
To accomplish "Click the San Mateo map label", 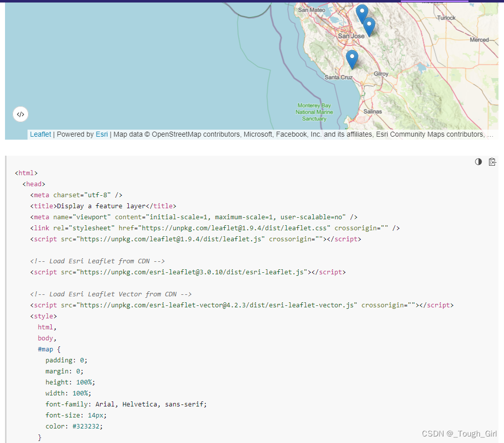I will point(311,10).
